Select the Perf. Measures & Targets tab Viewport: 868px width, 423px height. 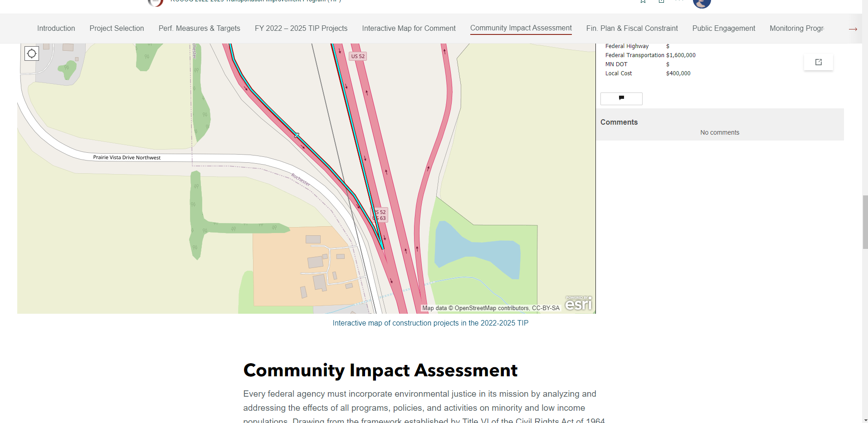pos(199,28)
